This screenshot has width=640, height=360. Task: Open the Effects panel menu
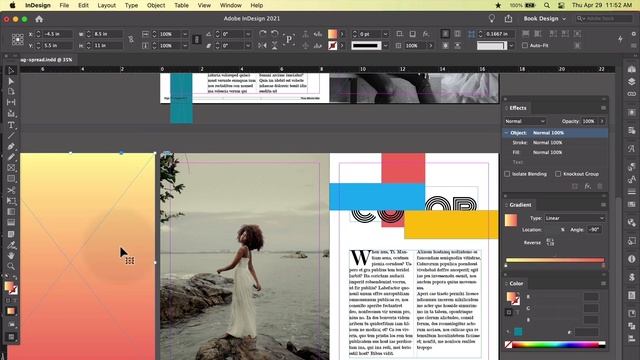tap(603, 108)
